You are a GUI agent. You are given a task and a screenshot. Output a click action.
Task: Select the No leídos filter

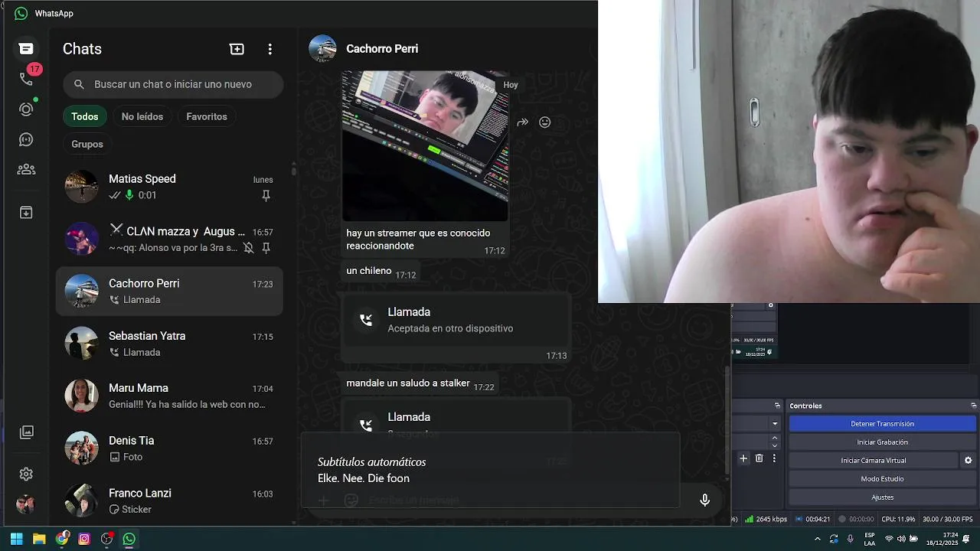pos(142,116)
